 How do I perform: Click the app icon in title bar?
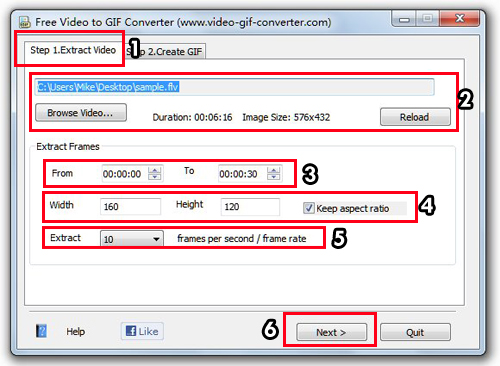tap(25, 22)
